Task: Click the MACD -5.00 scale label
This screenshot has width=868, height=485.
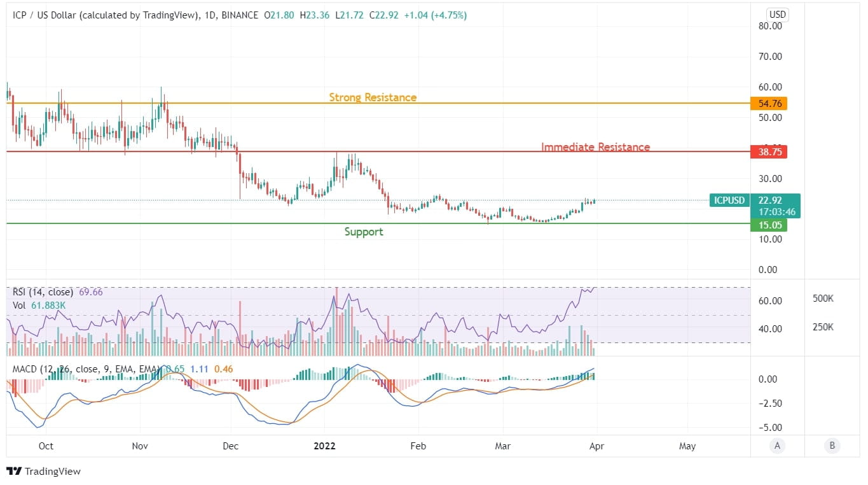Action: tap(769, 427)
